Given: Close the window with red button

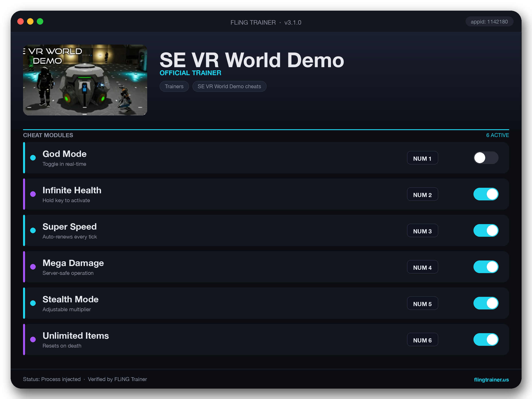Looking at the screenshot, I should coord(20,22).
